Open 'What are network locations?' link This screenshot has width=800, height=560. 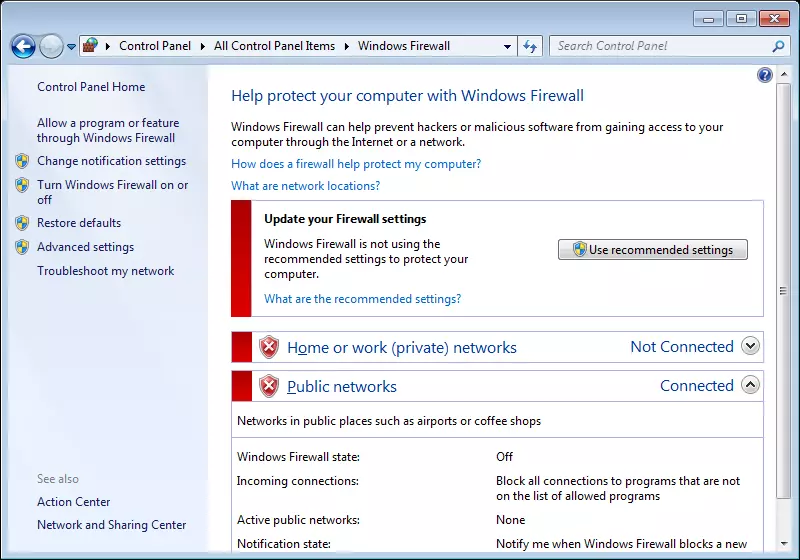point(306,186)
